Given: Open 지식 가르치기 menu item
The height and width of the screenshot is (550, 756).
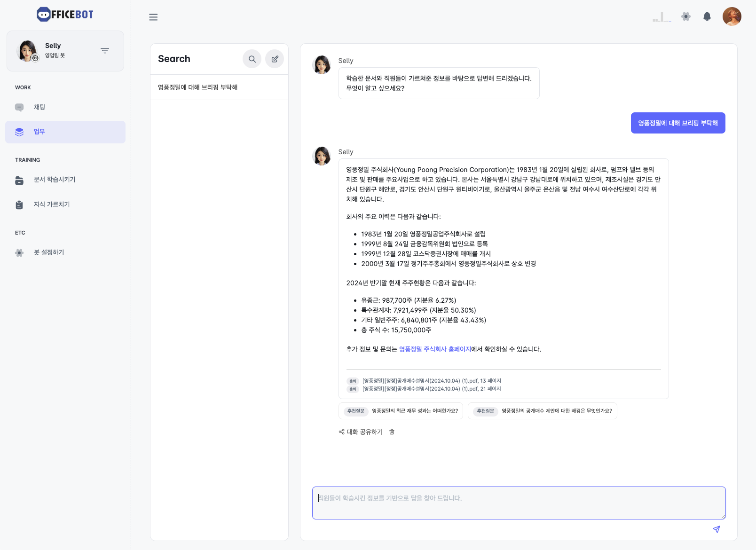Looking at the screenshot, I should click(x=65, y=204).
